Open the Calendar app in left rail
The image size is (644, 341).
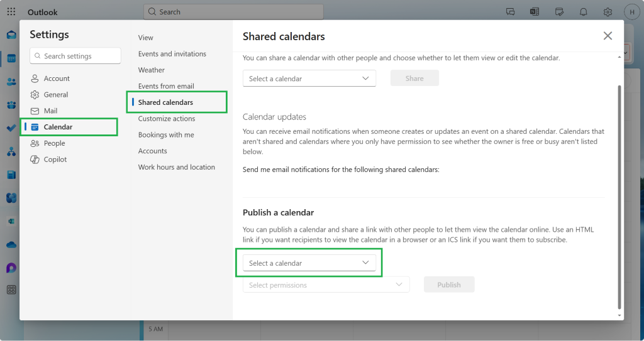point(11,58)
